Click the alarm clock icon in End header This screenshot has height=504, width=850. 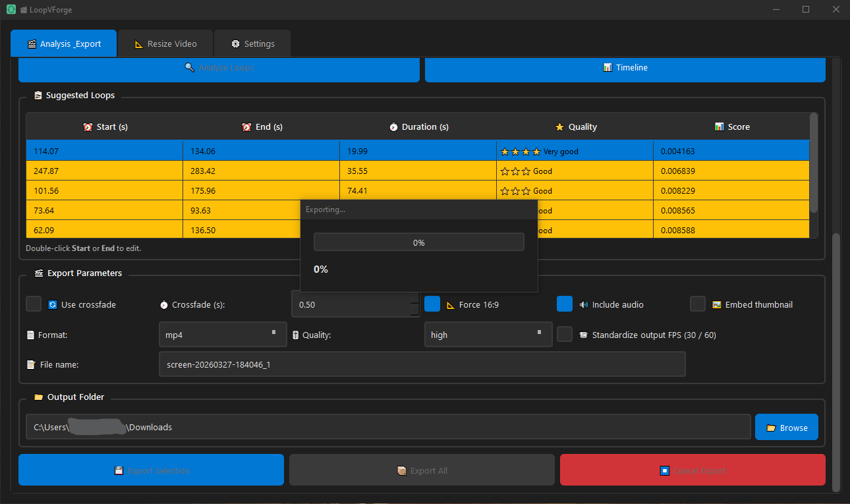coord(247,127)
